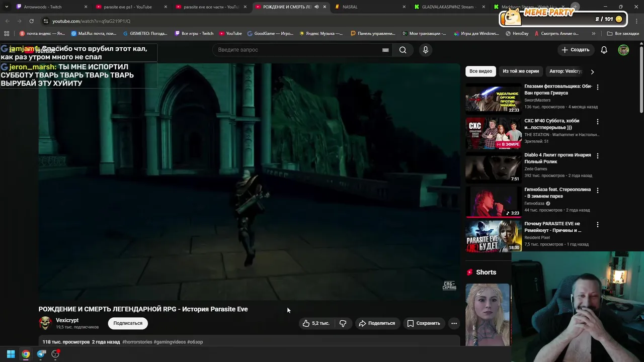Select the Автор: Vexicrypt chip
Image resolution: width=644 pixels, height=362 pixels.
pyautogui.click(x=566, y=71)
